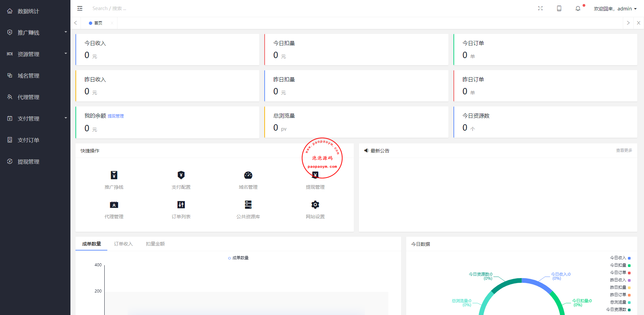644x315 pixels.
Task: Click the 域名管理 gauge shortcut icon
Action: pyautogui.click(x=248, y=175)
